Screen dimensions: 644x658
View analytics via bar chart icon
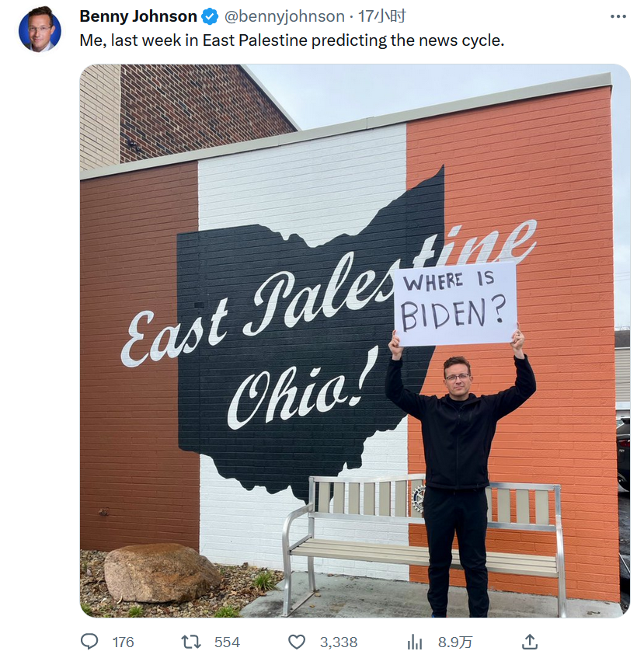415,642
